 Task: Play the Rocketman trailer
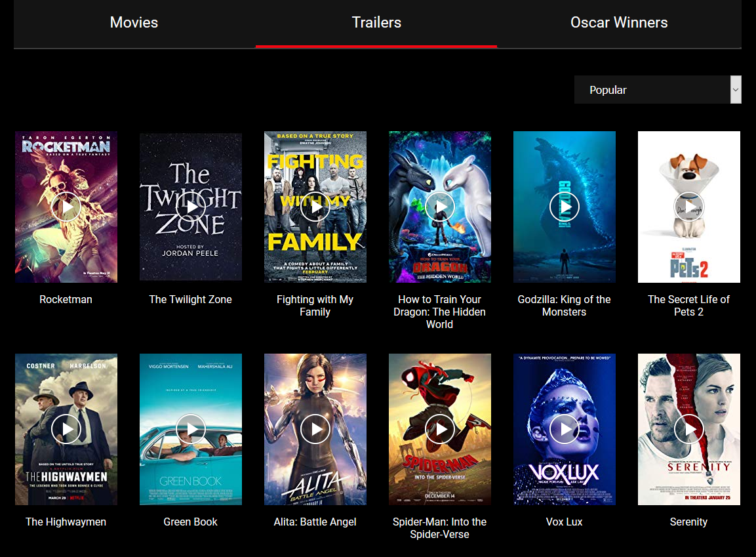66,207
